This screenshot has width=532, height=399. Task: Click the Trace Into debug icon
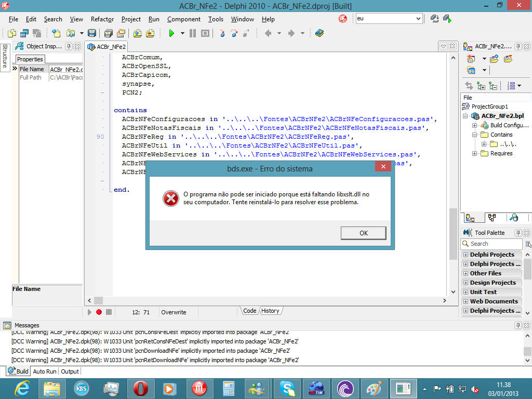coord(222,33)
